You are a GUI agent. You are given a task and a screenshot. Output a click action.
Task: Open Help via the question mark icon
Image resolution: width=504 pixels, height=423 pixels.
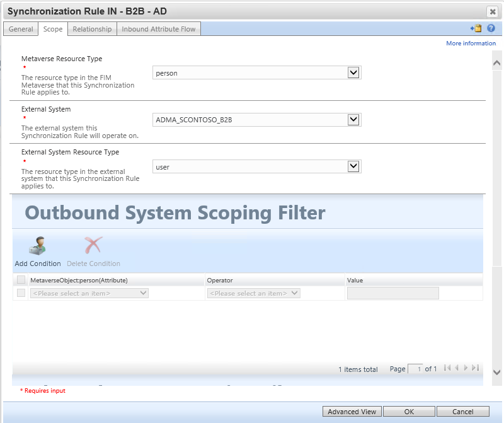click(x=491, y=28)
